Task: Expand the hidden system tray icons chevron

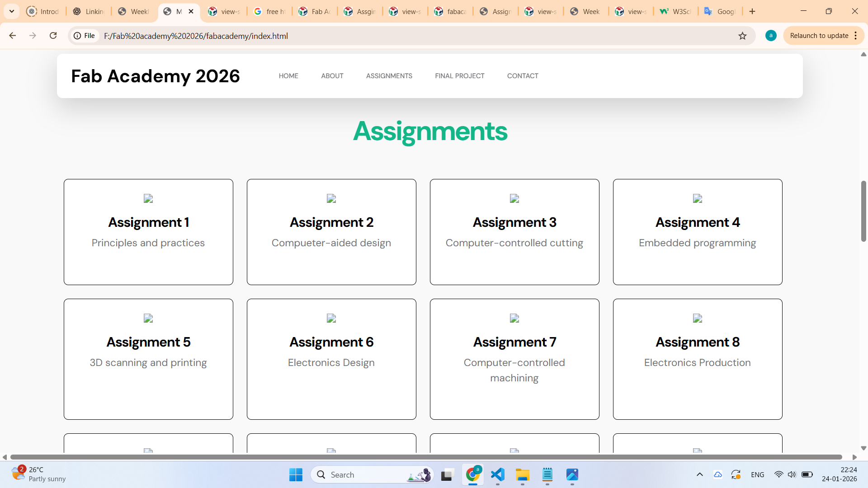Action: (x=699, y=474)
